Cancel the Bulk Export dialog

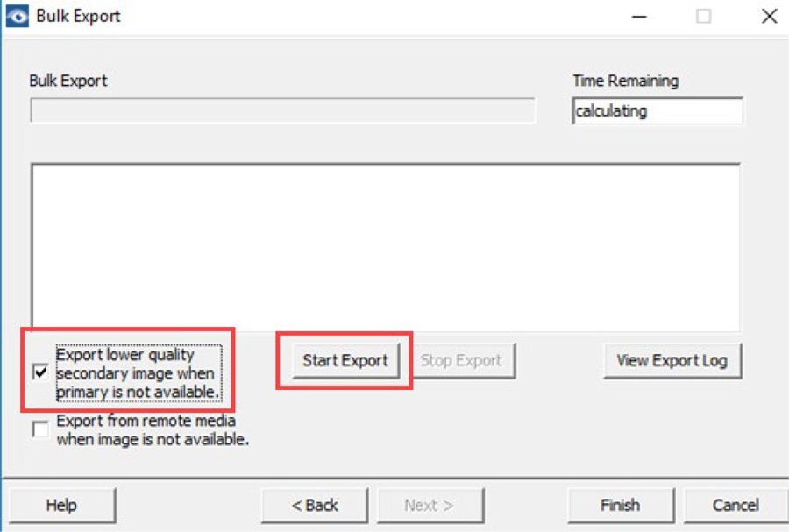733,505
